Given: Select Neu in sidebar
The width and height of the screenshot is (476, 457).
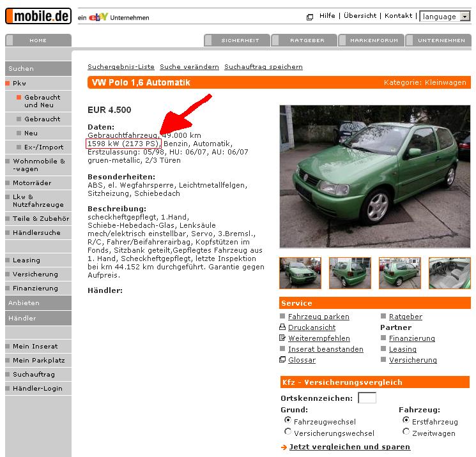Looking at the screenshot, I should click(38, 133).
